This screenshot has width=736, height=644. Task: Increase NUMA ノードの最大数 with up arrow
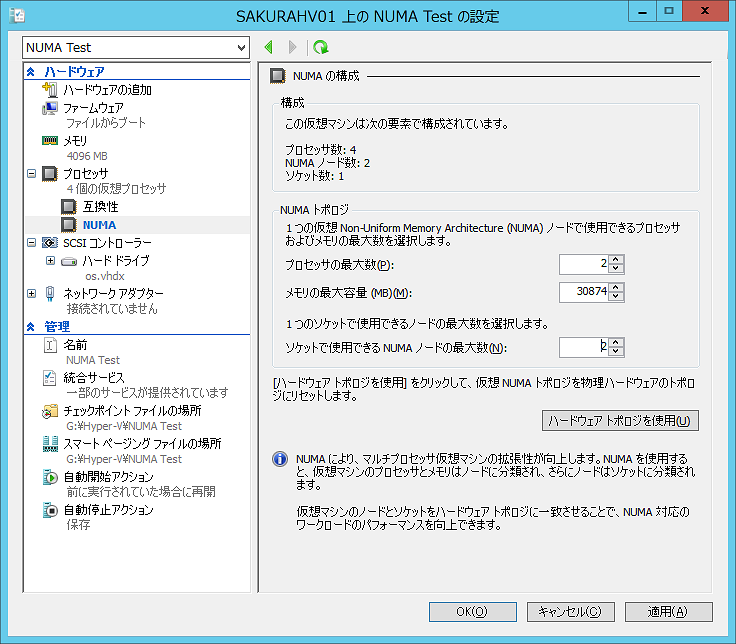pos(616,343)
